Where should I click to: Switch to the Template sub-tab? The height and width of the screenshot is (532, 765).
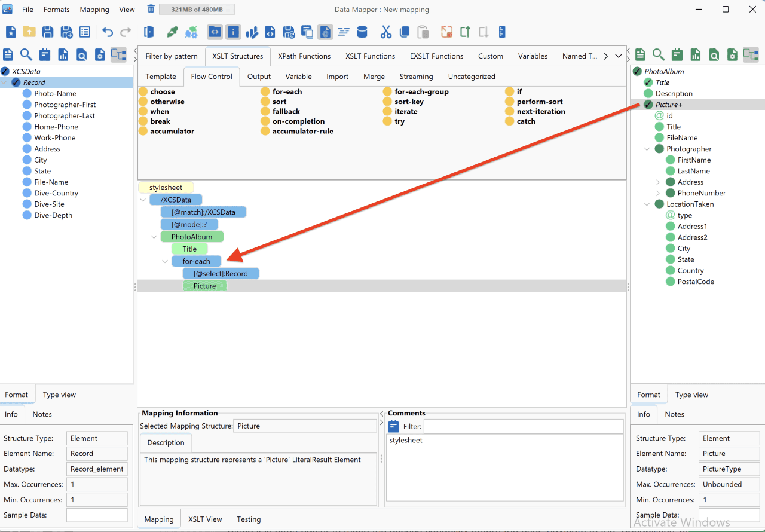(x=161, y=77)
